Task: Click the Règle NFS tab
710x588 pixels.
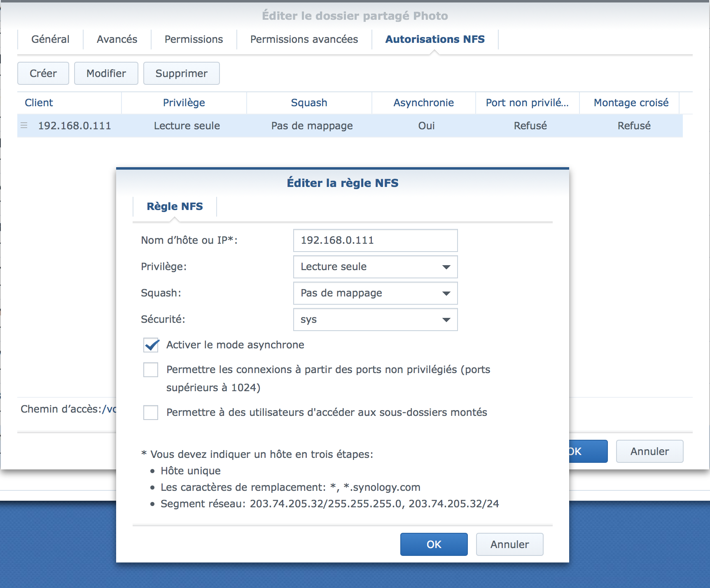Action: click(175, 206)
